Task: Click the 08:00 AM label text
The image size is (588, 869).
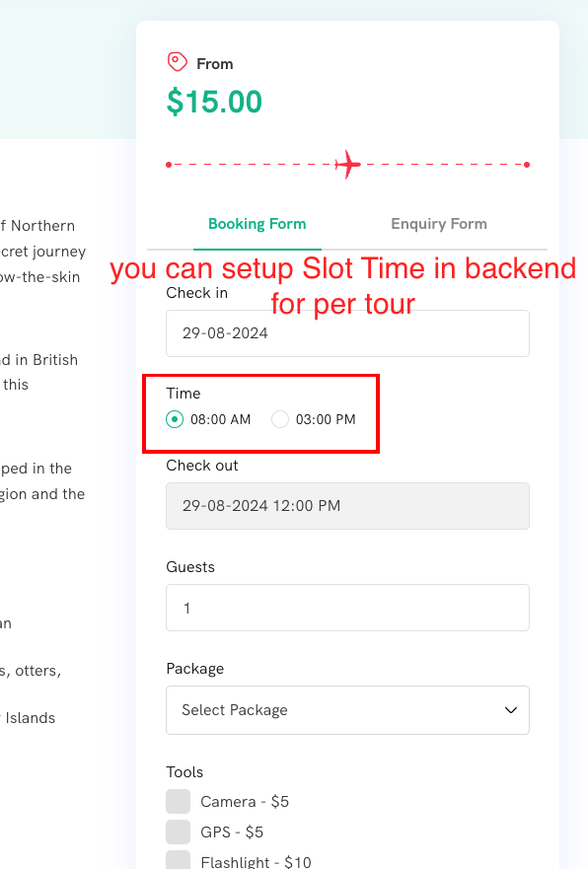Action: pos(221,419)
